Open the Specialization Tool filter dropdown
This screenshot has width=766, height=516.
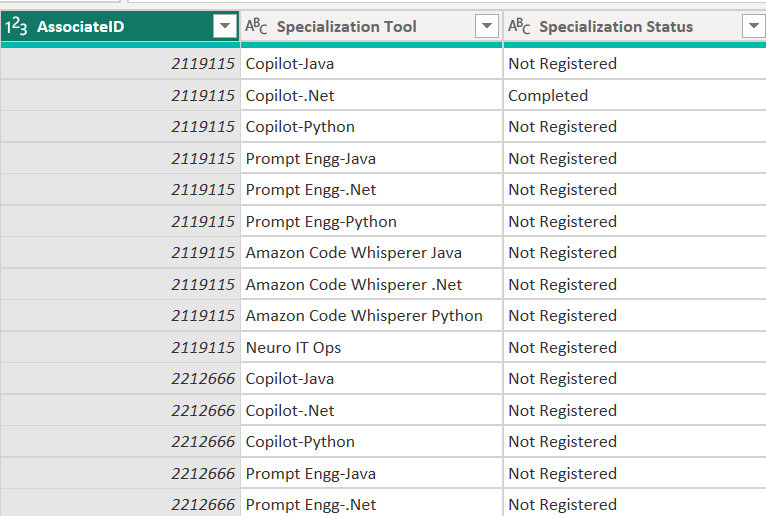[487, 26]
